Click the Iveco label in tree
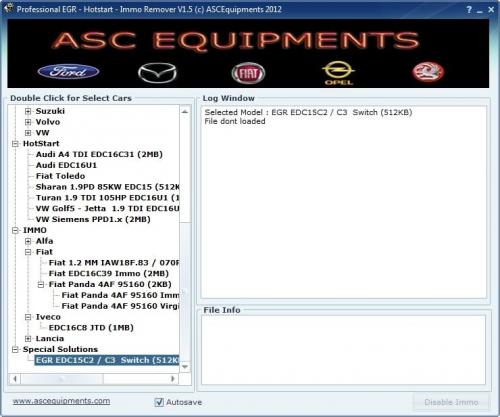The height and width of the screenshot is (417, 500). pos(48,317)
